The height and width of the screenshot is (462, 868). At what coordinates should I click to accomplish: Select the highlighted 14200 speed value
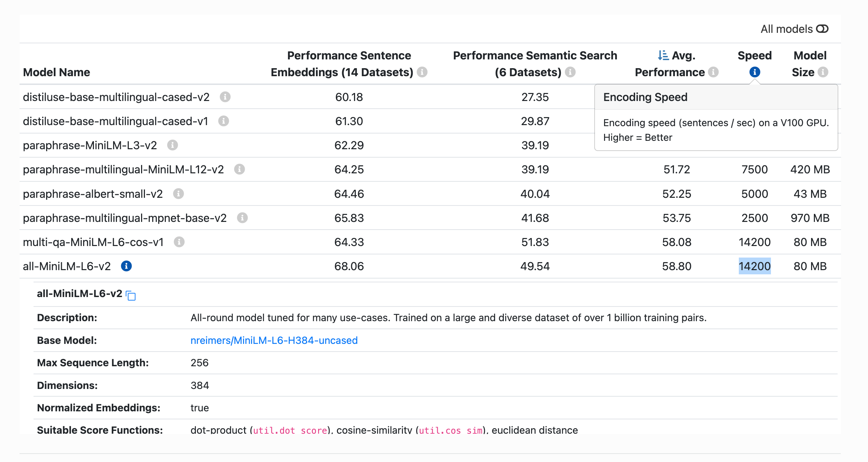pos(755,266)
